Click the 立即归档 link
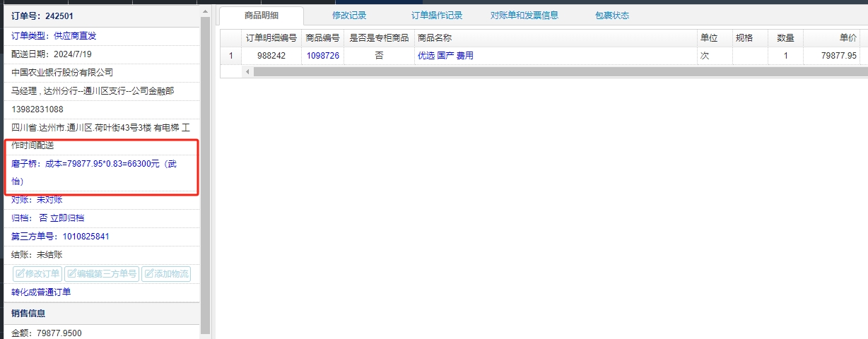The height and width of the screenshot is (339, 868). pyautogui.click(x=67, y=218)
